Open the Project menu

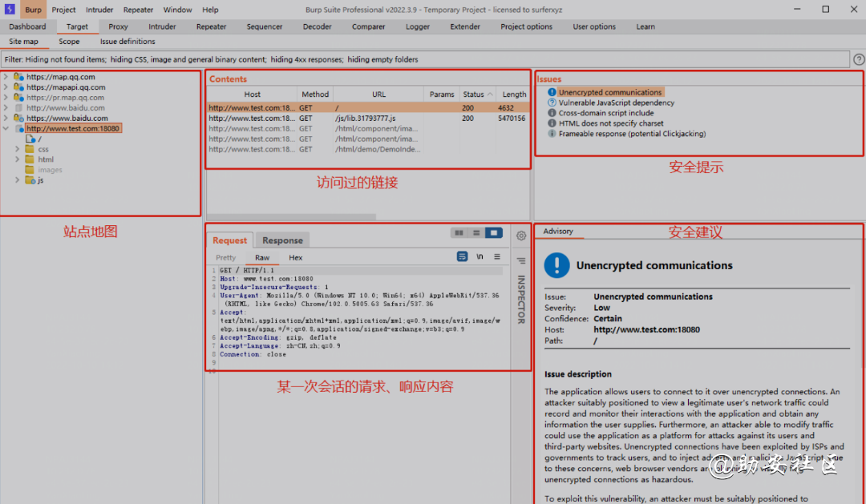63,10
